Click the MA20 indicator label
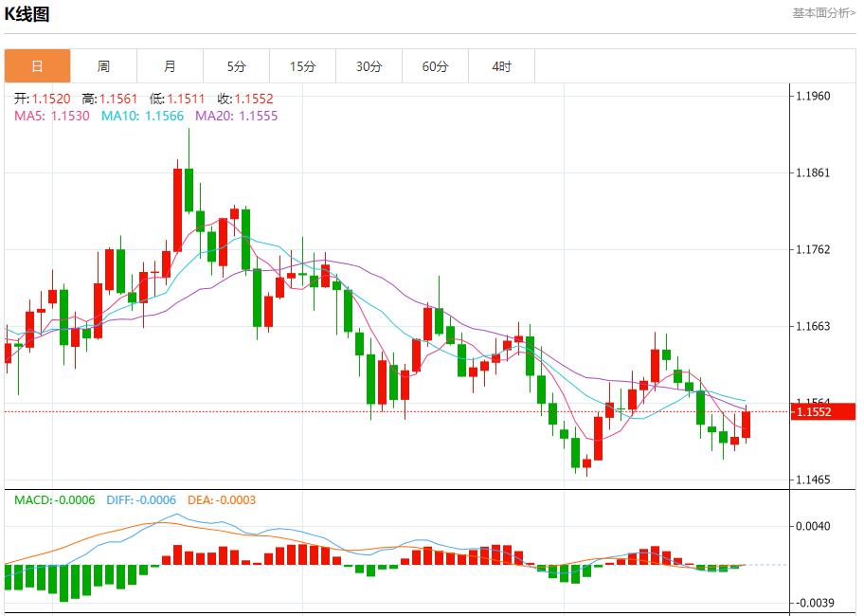864x616 pixels. point(236,116)
